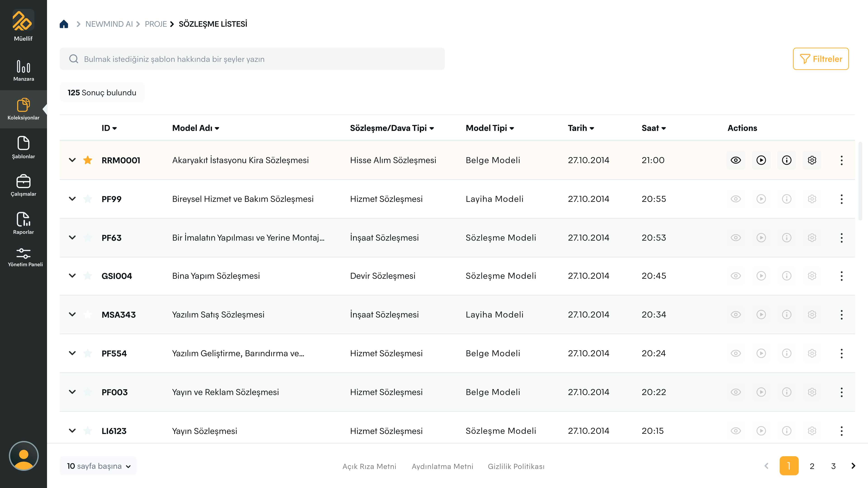
Task: Open the info icon for RRM0001
Action: pos(786,160)
